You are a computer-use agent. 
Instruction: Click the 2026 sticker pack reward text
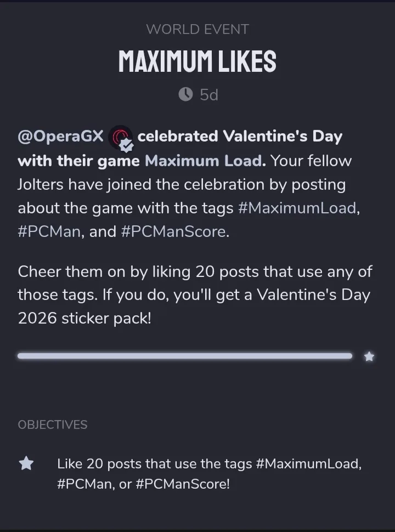(84, 318)
